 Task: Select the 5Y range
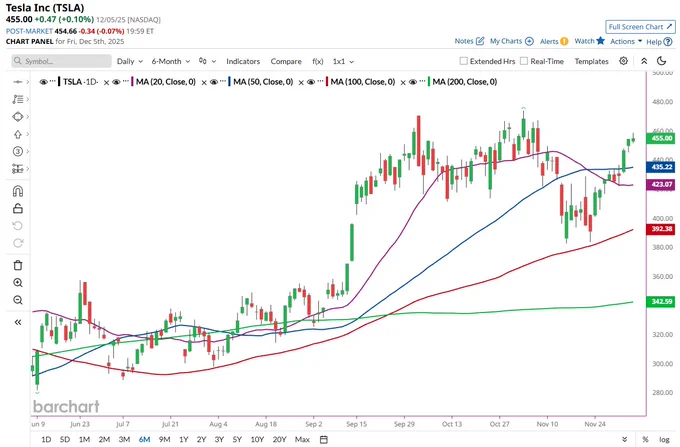(x=237, y=440)
